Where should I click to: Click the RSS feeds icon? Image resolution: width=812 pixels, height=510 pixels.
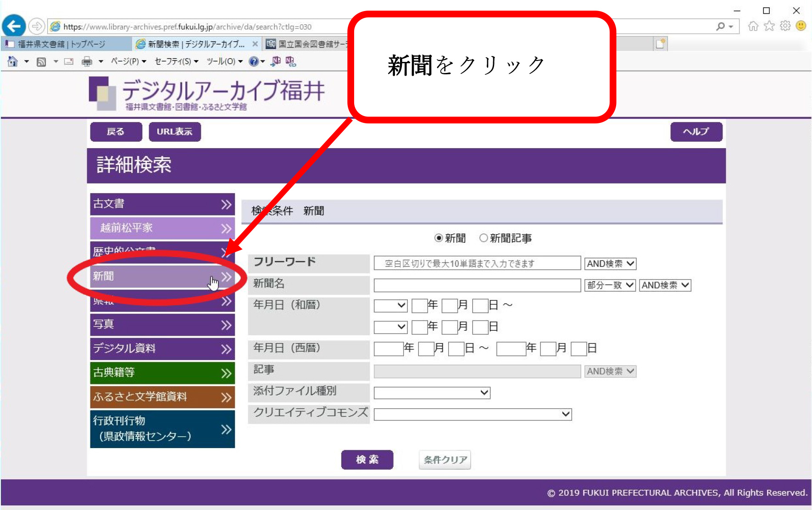41,61
